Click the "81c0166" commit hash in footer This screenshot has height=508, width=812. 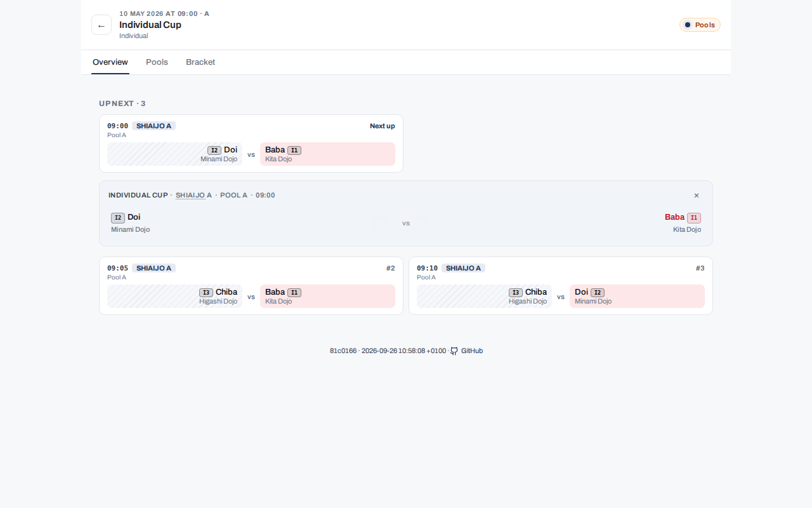[x=343, y=351]
